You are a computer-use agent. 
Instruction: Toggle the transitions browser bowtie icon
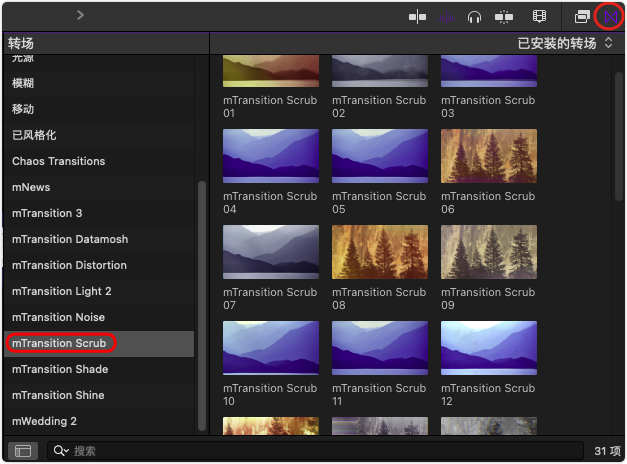tap(611, 17)
